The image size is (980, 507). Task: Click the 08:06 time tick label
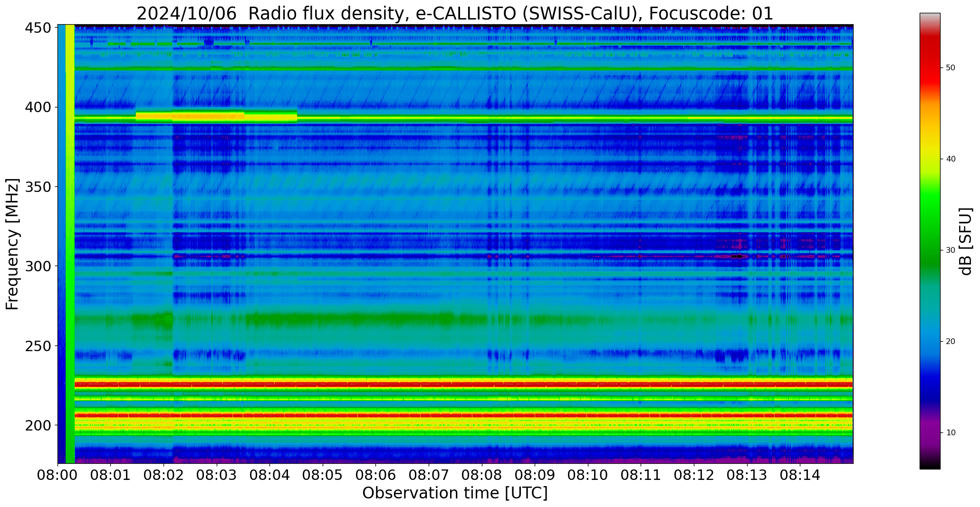376,475
